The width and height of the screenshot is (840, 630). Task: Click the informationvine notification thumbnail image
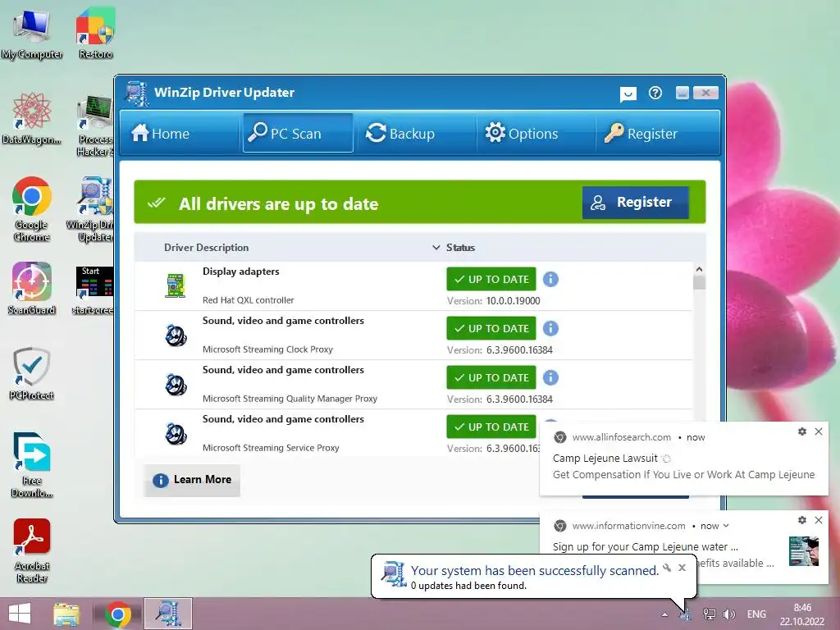[x=804, y=551]
